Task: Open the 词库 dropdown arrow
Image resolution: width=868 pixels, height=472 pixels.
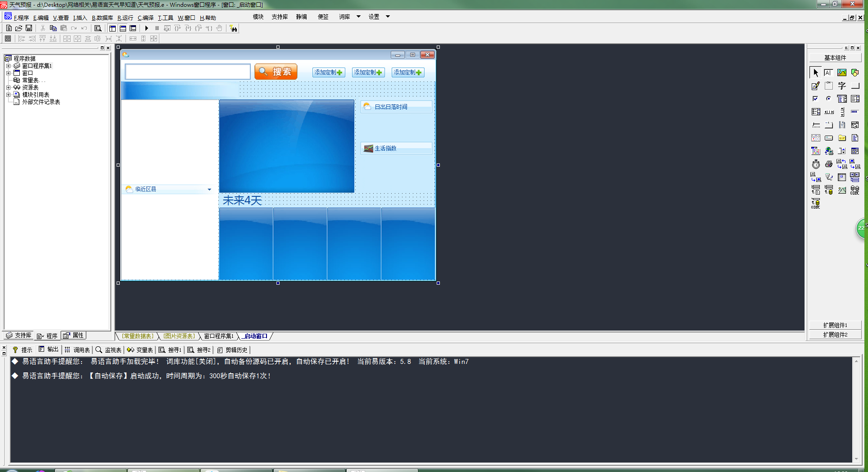Action: point(358,17)
